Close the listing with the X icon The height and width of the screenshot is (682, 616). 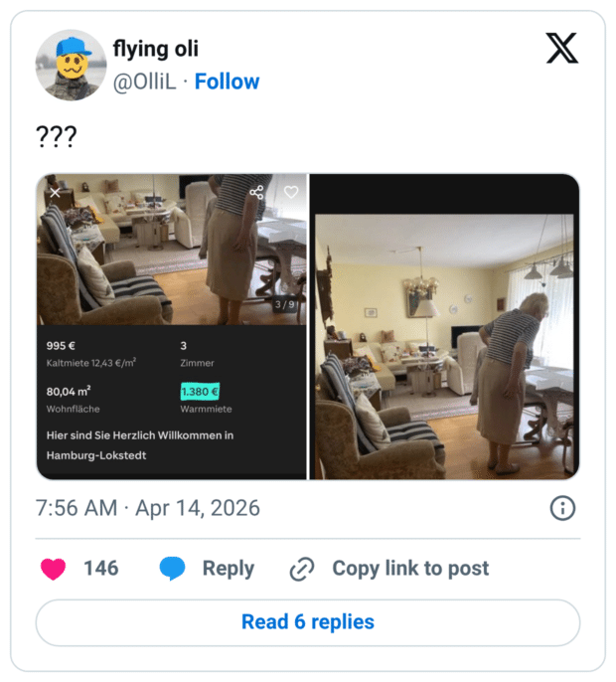55,192
